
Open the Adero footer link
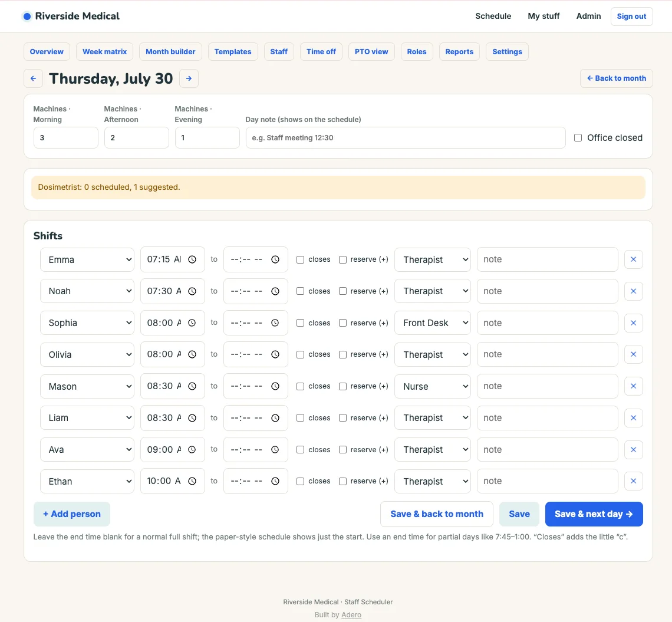(351, 615)
